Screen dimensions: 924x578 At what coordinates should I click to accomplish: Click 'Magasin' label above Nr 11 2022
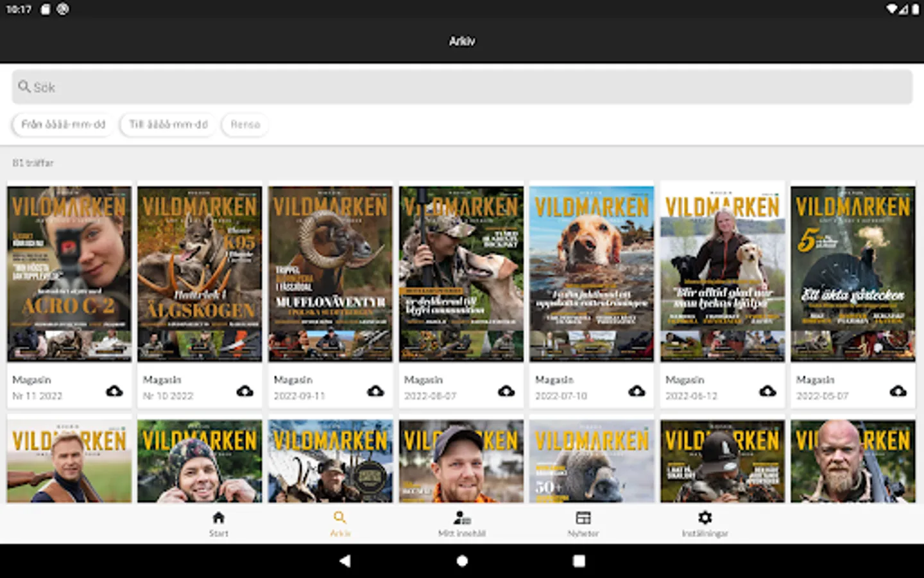(31, 380)
